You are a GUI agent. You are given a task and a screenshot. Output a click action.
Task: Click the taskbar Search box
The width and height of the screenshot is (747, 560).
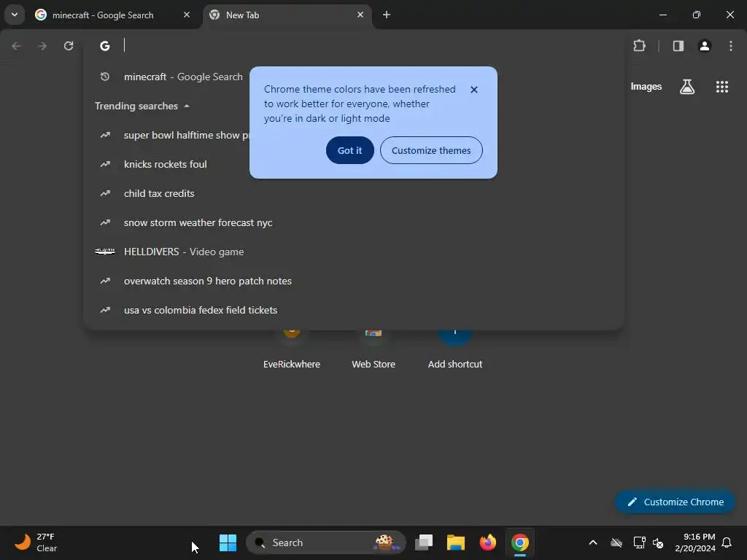click(326, 542)
